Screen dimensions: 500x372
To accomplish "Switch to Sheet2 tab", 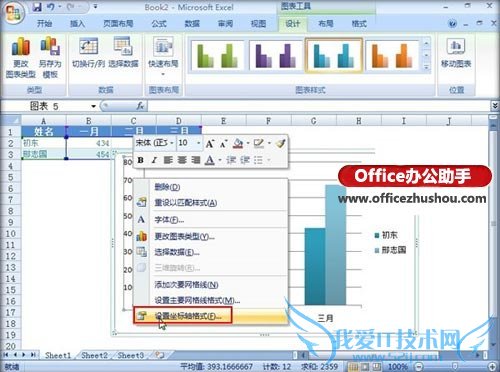I will pyautogui.click(x=94, y=355).
